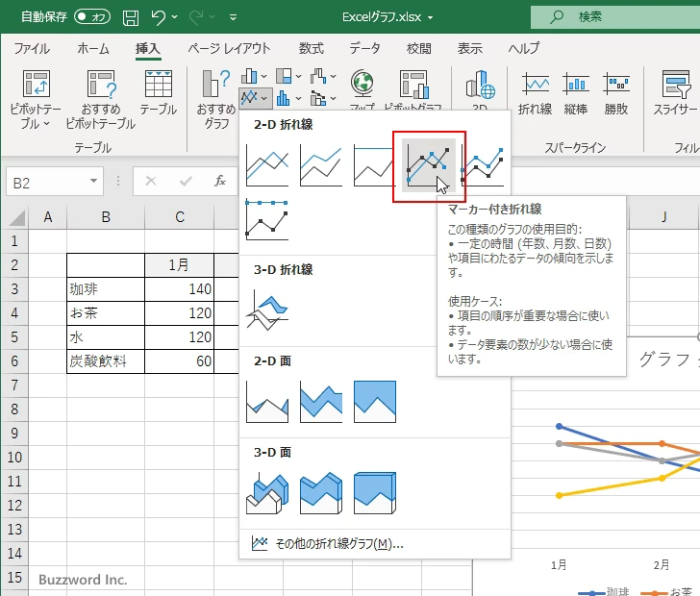700x596 pixels.
Task: Choose the stacked line chart option
Action: 321,165
